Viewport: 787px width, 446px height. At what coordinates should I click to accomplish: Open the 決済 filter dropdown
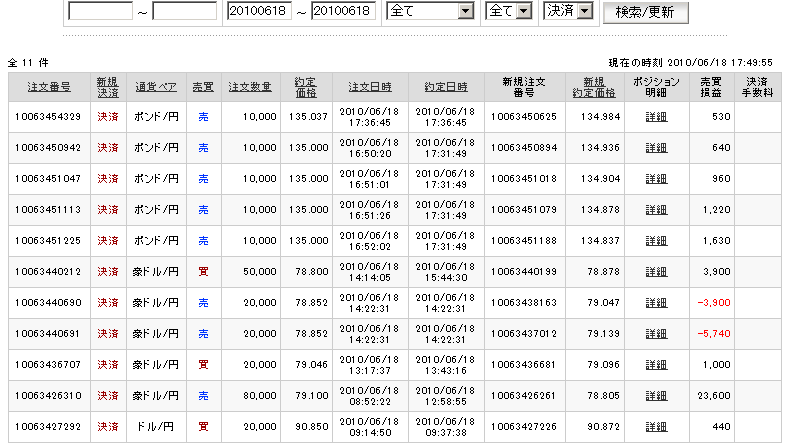[567, 12]
